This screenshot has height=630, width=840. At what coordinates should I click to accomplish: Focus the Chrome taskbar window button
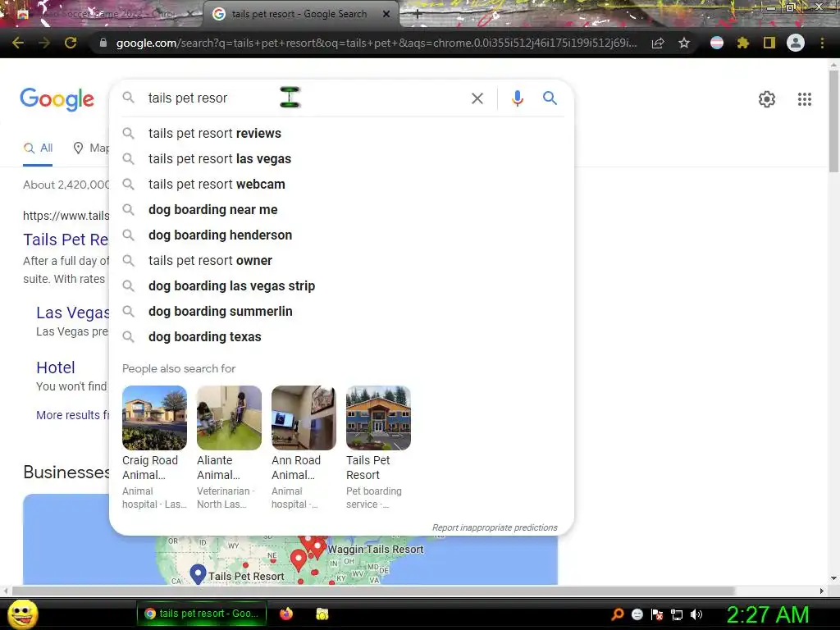click(x=202, y=614)
